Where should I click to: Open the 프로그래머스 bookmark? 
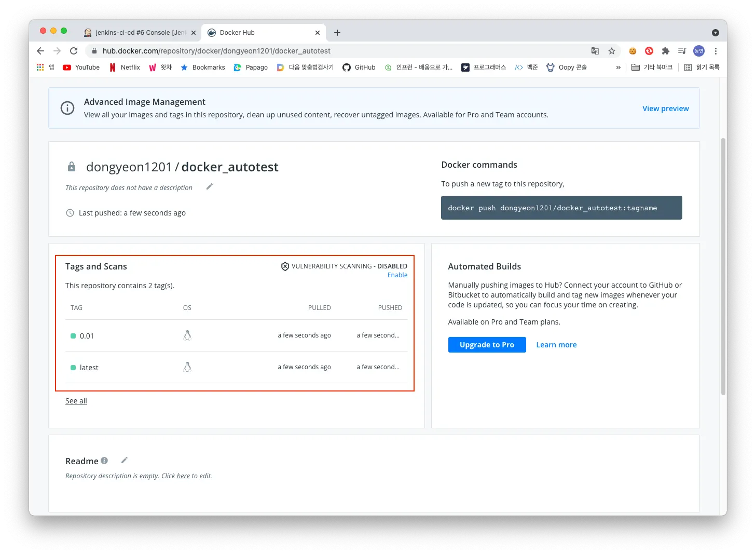tap(484, 67)
